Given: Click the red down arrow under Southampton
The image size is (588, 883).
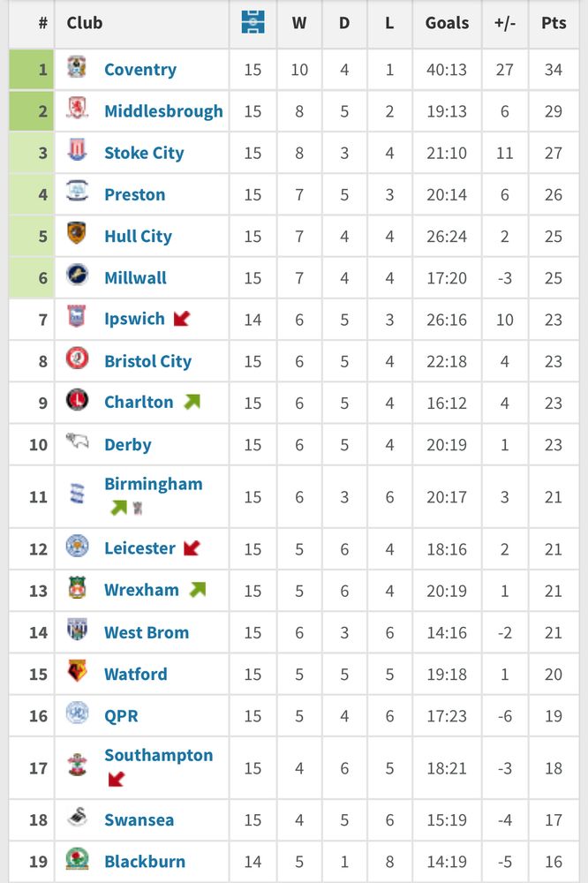Looking at the screenshot, I should coord(116,780).
